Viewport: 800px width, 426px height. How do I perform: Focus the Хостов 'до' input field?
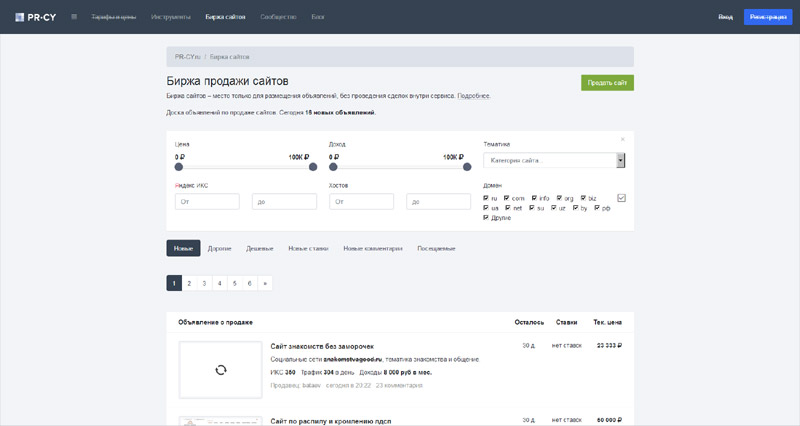point(438,202)
